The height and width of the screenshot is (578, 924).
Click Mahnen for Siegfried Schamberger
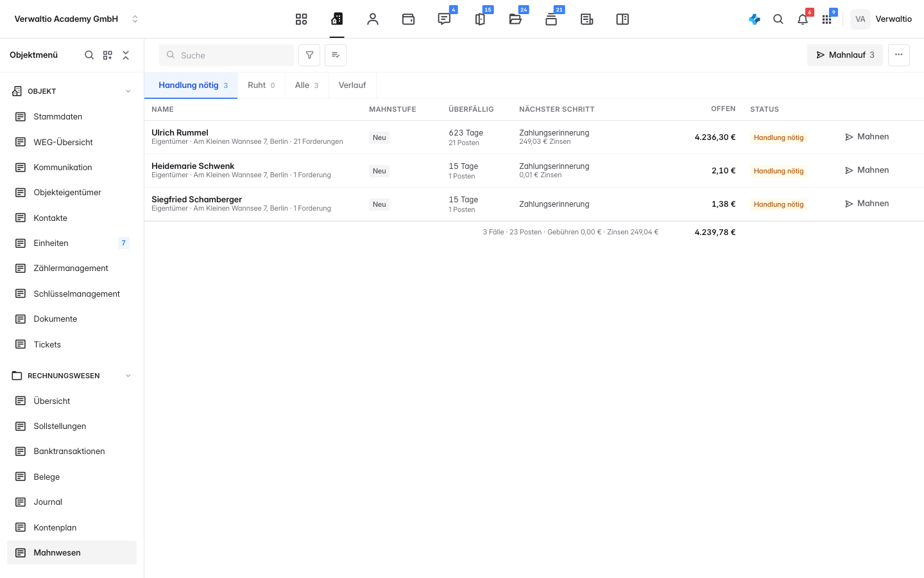[867, 204]
